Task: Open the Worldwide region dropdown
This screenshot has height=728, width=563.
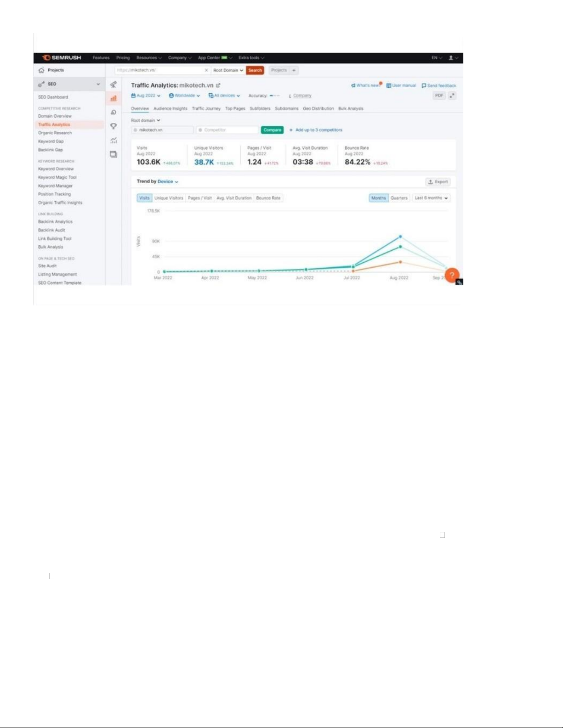Action: click(x=184, y=96)
